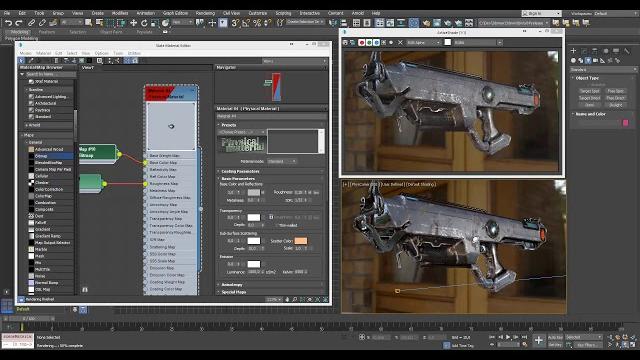The height and width of the screenshot is (360, 640).
Task: Click the pink object color swatch
Action: pyautogui.click(x=625, y=122)
